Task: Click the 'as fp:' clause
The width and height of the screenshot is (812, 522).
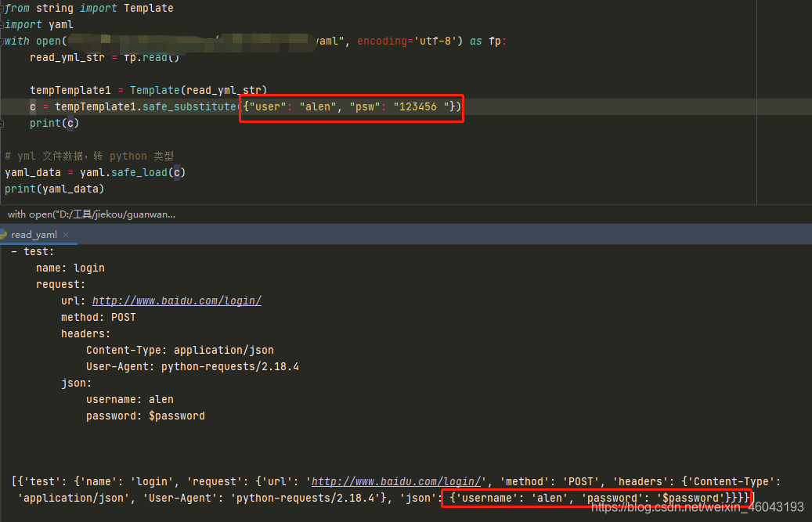Action: point(488,41)
